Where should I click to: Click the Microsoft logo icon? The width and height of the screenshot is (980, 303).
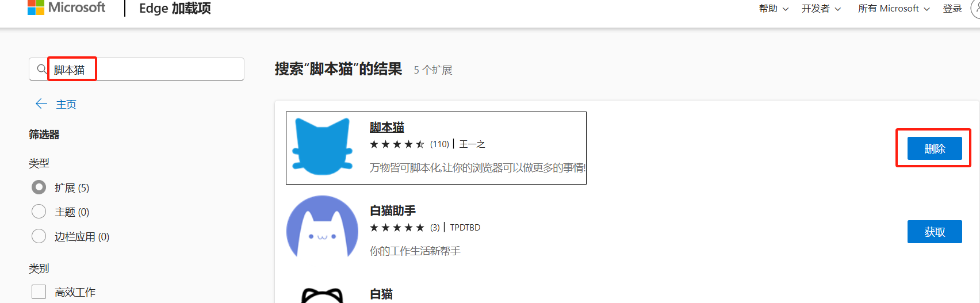point(36,7)
